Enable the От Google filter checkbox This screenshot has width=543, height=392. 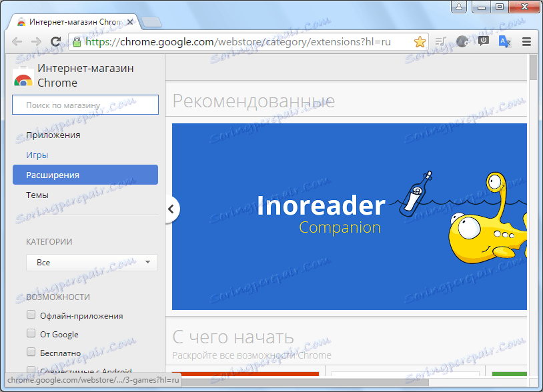pyautogui.click(x=31, y=333)
